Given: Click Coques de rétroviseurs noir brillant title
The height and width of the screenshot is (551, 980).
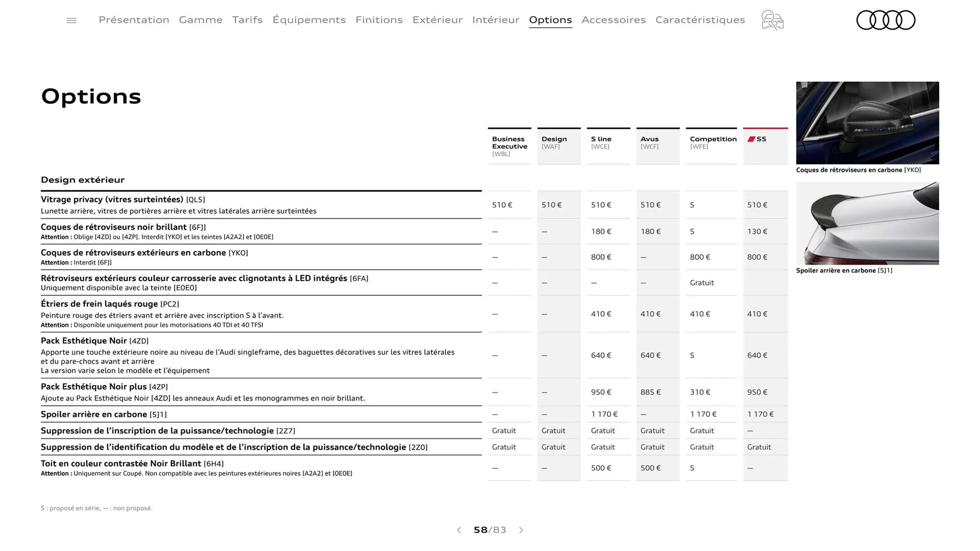Looking at the screenshot, I should [x=123, y=227].
